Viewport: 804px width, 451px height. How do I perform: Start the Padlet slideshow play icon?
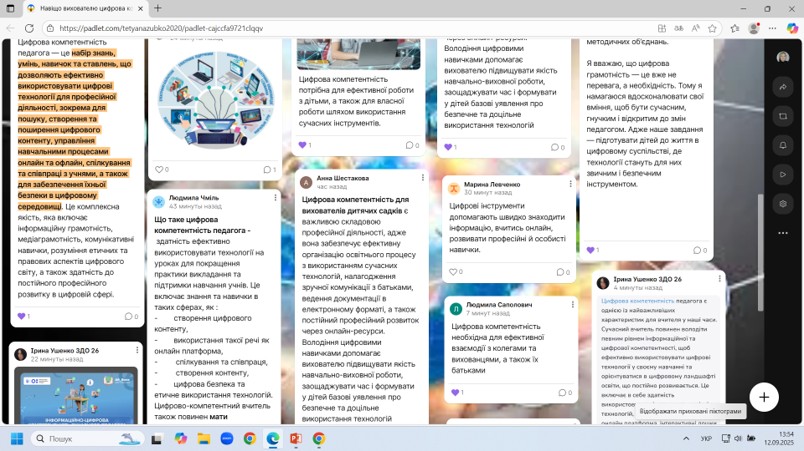pyautogui.click(x=783, y=174)
